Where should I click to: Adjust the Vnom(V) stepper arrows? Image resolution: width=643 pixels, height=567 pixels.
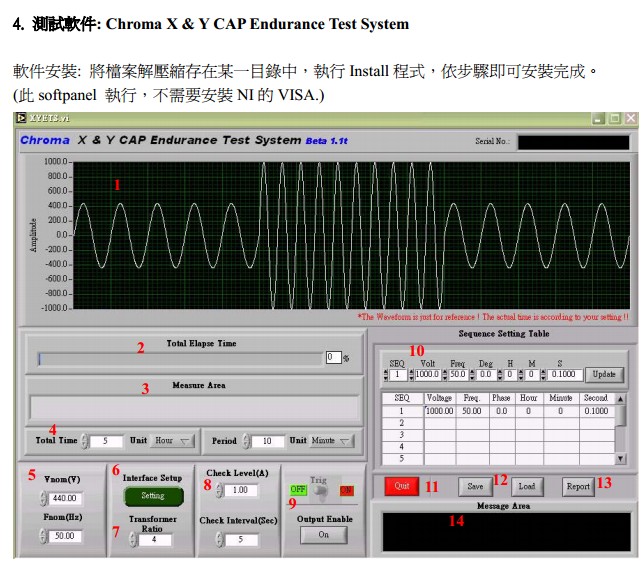(x=43, y=498)
